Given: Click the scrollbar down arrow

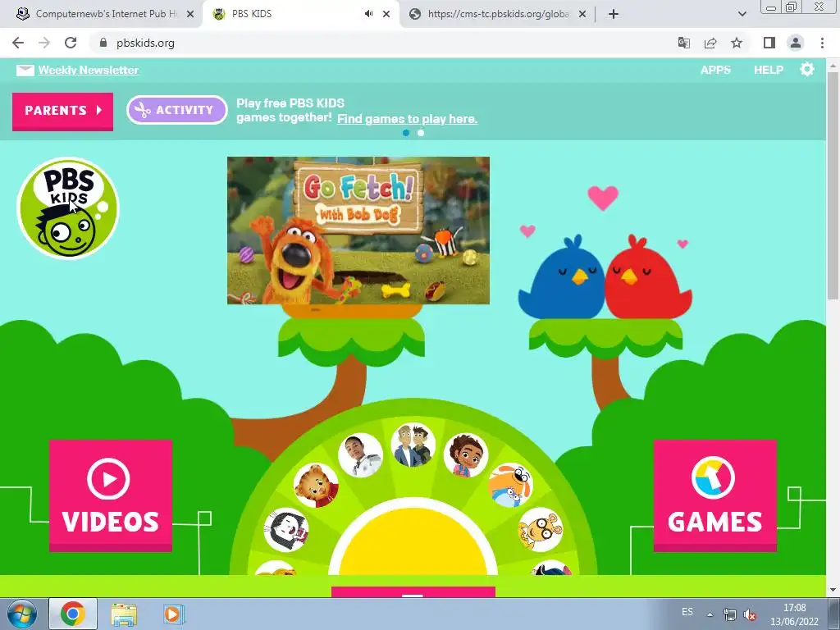Looking at the screenshot, I should pos(833,590).
